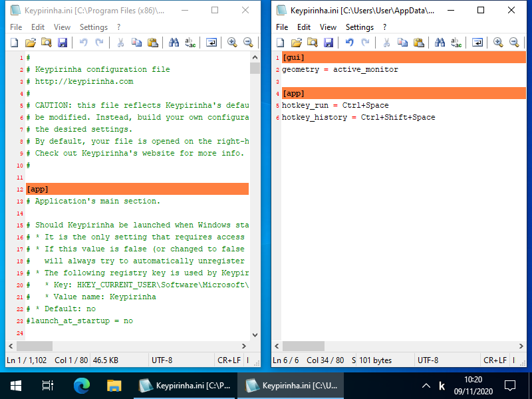Click horizontal scrollbar right arrow in right window
This screenshot has height=399, width=532.
tap(521, 346)
